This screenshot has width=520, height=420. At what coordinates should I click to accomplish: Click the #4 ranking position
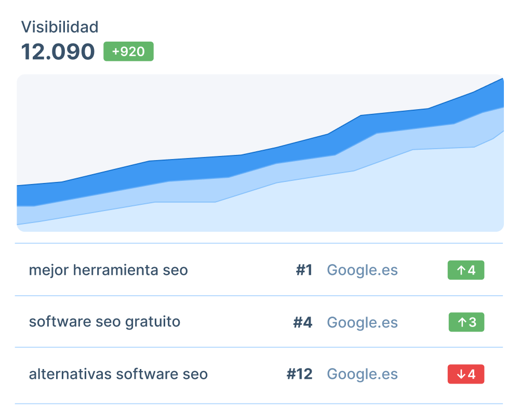[303, 322]
